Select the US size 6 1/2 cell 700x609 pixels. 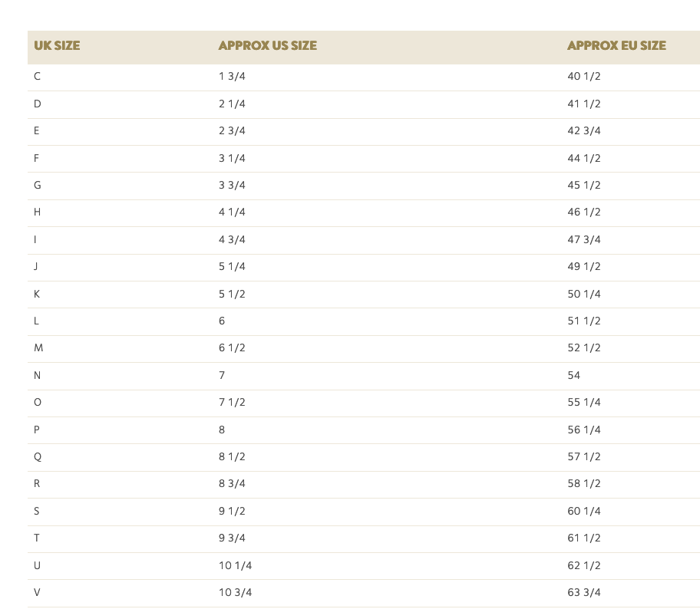click(232, 348)
